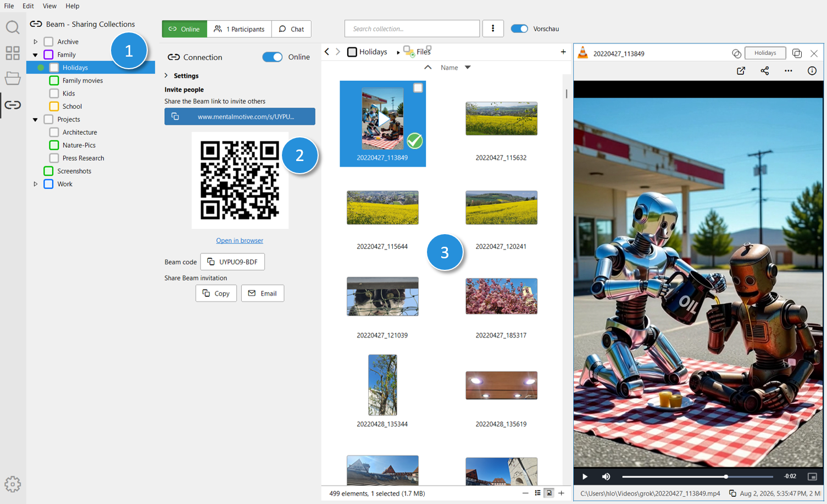
Task: Expand the Work tree node
Action: click(x=36, y=184)
